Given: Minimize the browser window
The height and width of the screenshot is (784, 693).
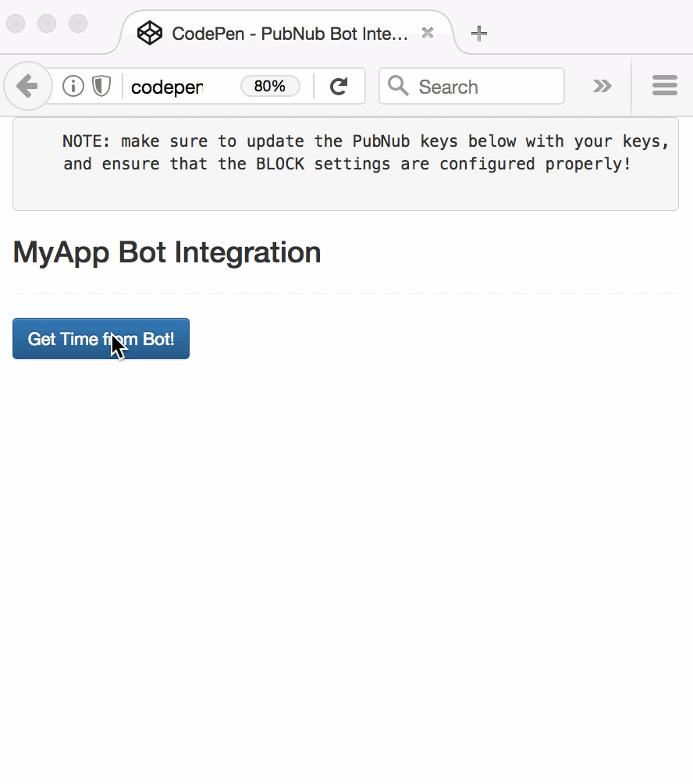Looking at the screenshot, I should [47, 23].
